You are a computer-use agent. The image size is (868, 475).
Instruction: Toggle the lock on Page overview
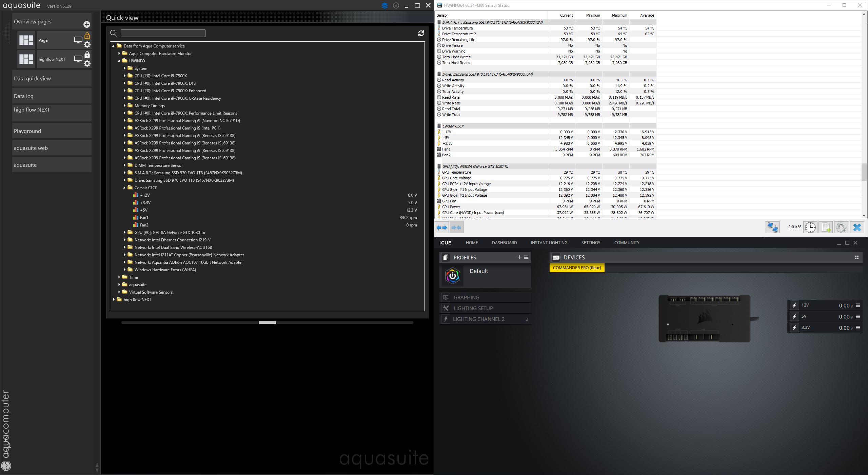87,36
